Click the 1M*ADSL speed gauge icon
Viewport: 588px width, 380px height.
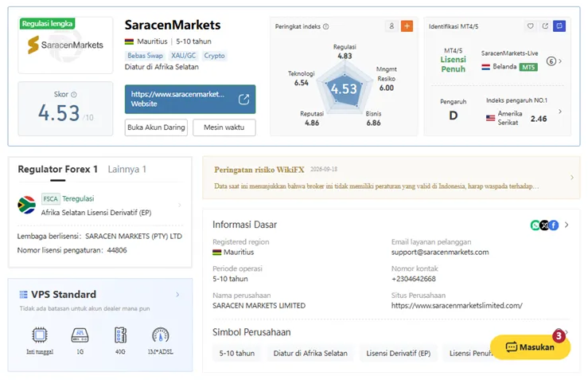[x=161, y=335]
